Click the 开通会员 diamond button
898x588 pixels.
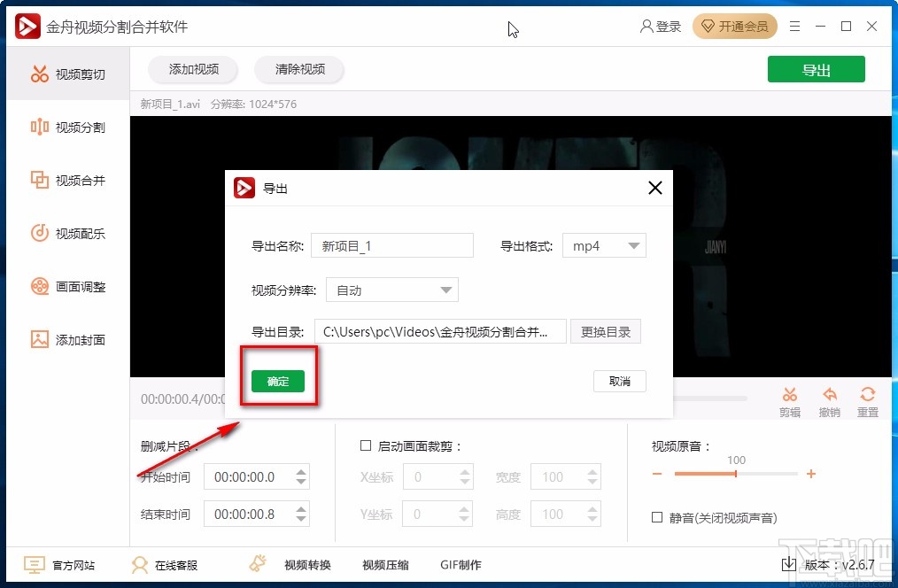click(x=735, y=27)
